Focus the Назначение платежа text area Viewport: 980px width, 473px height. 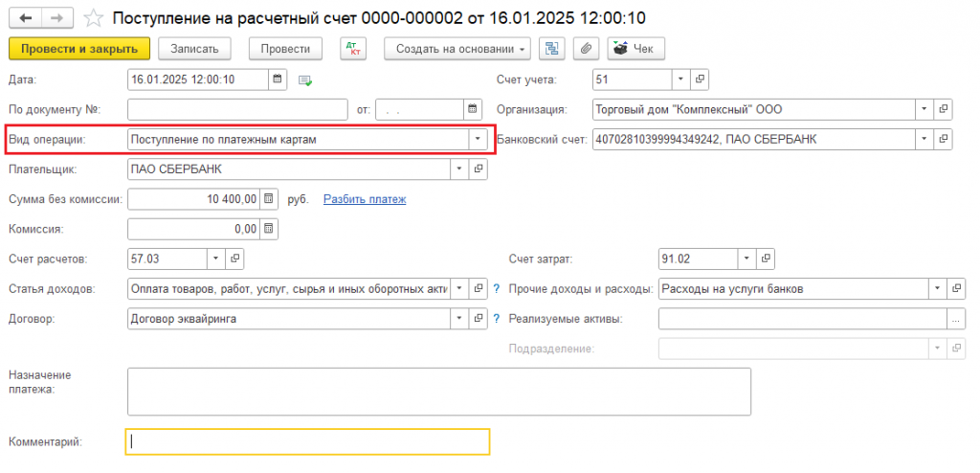pos(438,392)
